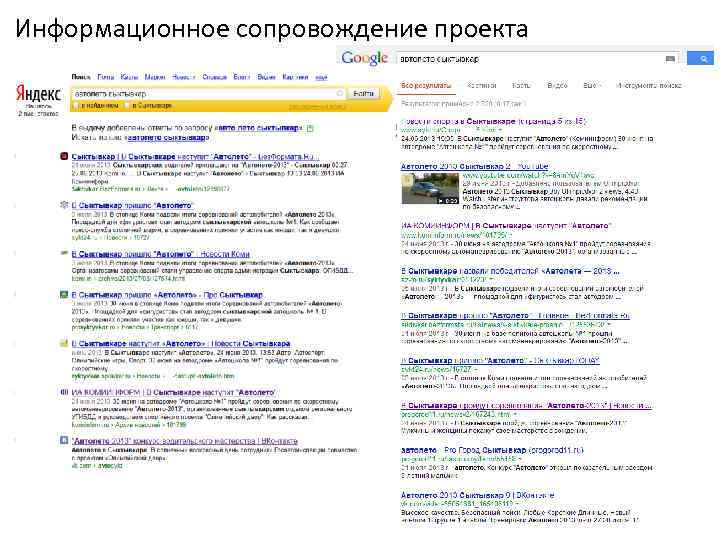
Task: Click the Yandex "Найти" button
Action: click(x=364, y=94)
